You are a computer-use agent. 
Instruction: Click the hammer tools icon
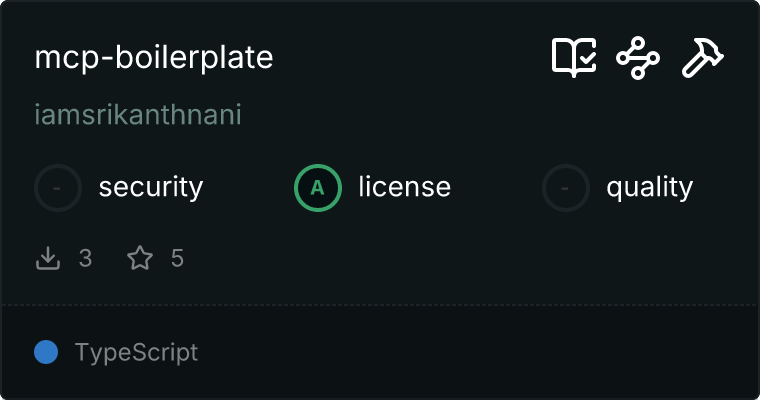[x=702, y=58]
